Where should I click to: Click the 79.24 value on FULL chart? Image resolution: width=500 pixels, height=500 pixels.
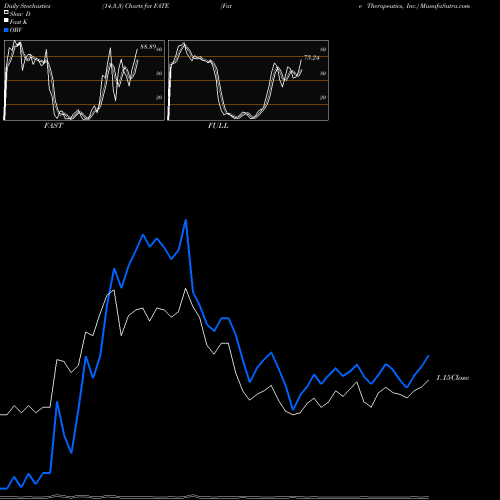(x=312, y=58)
